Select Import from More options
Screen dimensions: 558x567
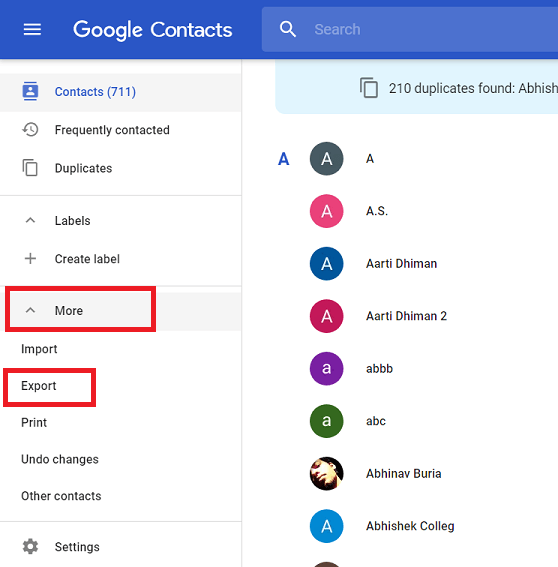click(x=39, y=349)
